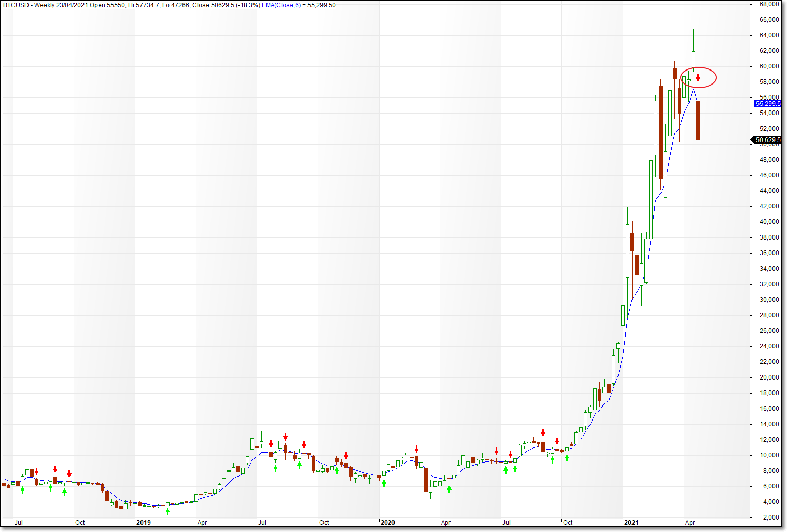Viewport: 787px width, 532px height.
Task: Click the 64,000 price axis label
Action: [x=769, y=35]
